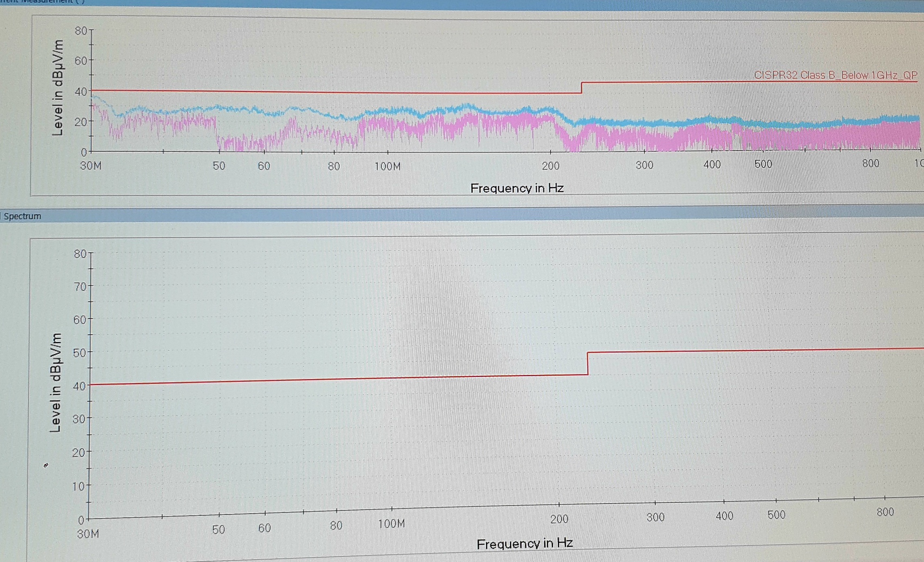Viewport: 924px width, 562px height.
Task: Click the 200 frequency tick in upper graph
Action: click(x=550, y=166)
